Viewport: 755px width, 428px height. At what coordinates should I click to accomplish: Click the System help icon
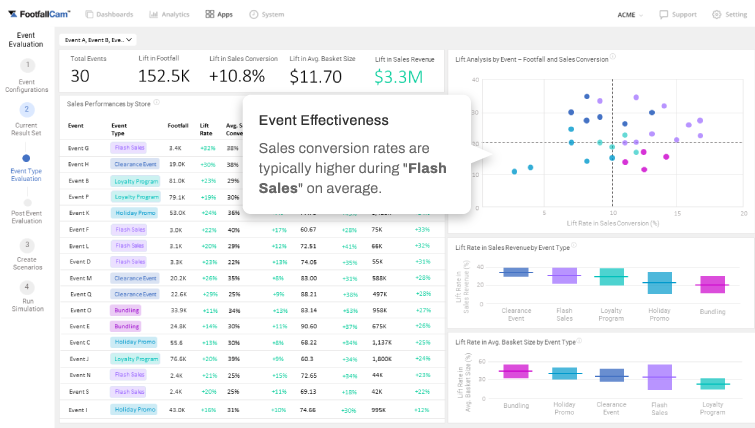tap(253, 15)
